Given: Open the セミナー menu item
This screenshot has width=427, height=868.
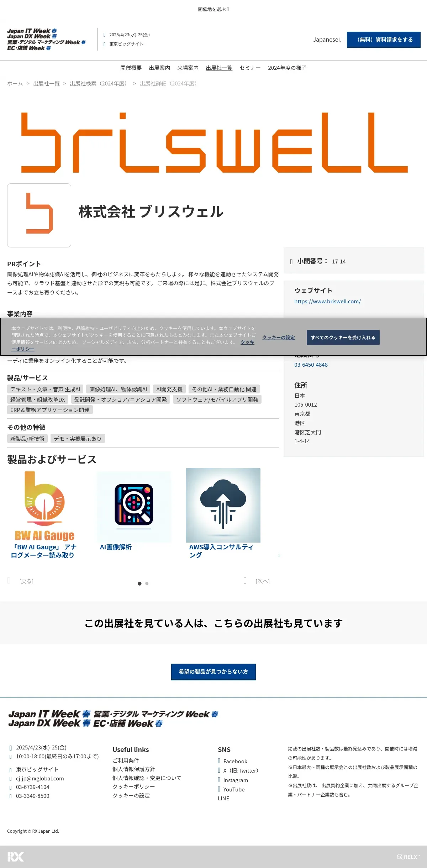Looking at the screenshot, I should pyautogui.click(x=250, y=68).
